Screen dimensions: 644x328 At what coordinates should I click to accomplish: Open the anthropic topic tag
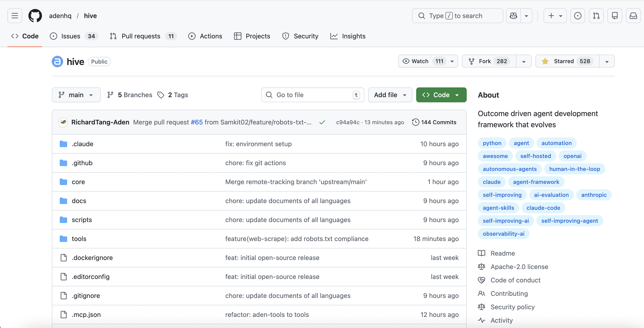(594, 195)
